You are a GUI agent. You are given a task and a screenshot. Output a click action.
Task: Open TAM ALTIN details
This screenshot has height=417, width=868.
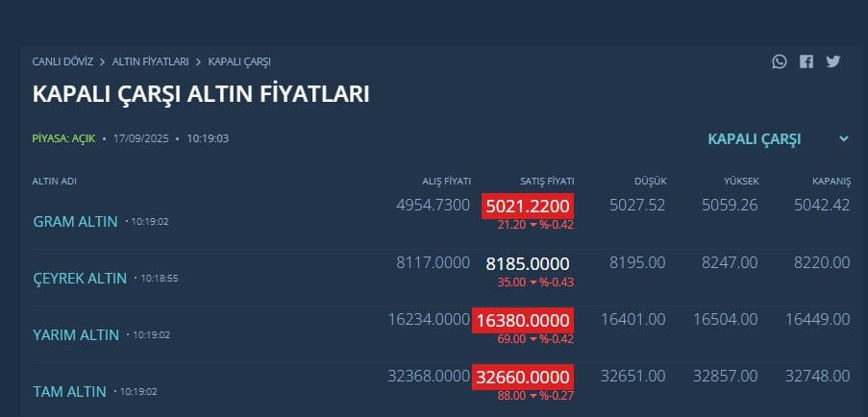click(70, 392)
